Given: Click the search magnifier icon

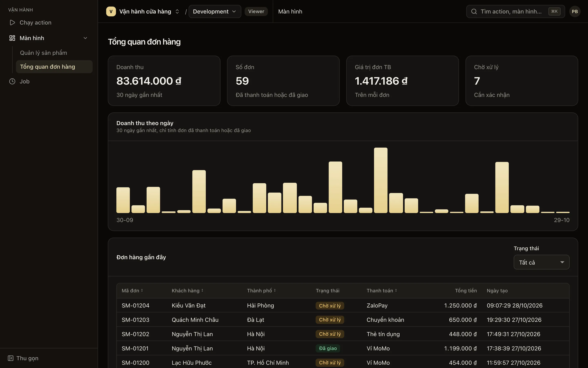Looking at the screenshot, I should coord(474,11).
